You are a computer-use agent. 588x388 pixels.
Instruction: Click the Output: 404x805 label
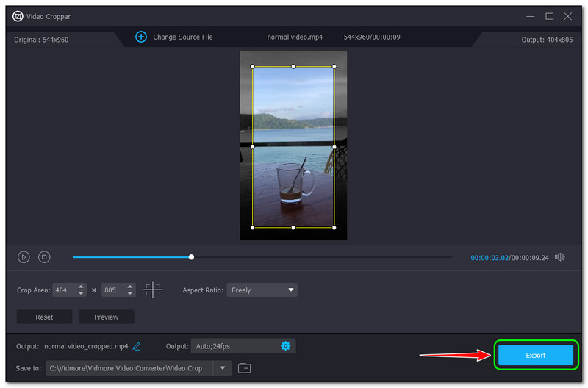point(547,40)
